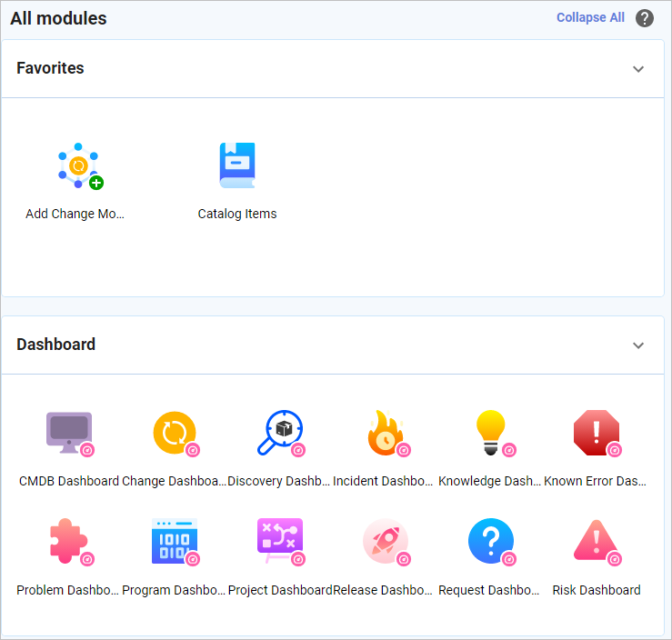This screenshot has height=640, width=672.
Task: Click the Dashboard section header
Action: pos(56,345)
